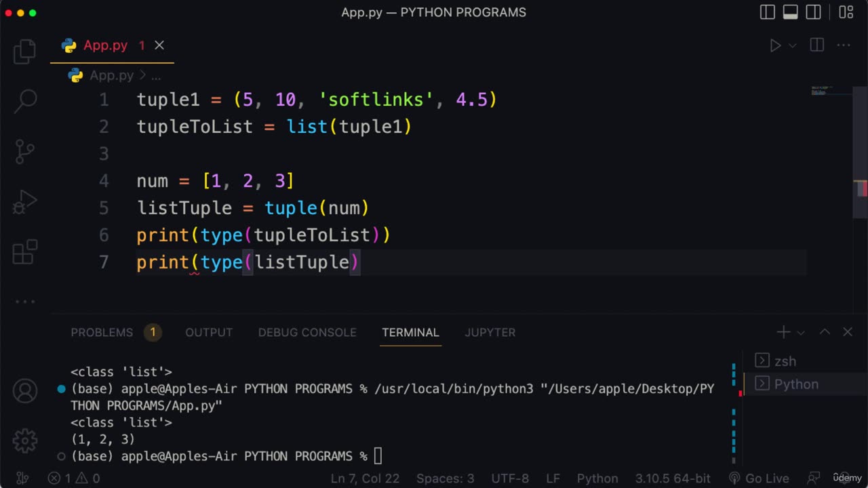
Task: Change language mode via Python status item
Action: (x=597, y=479)
